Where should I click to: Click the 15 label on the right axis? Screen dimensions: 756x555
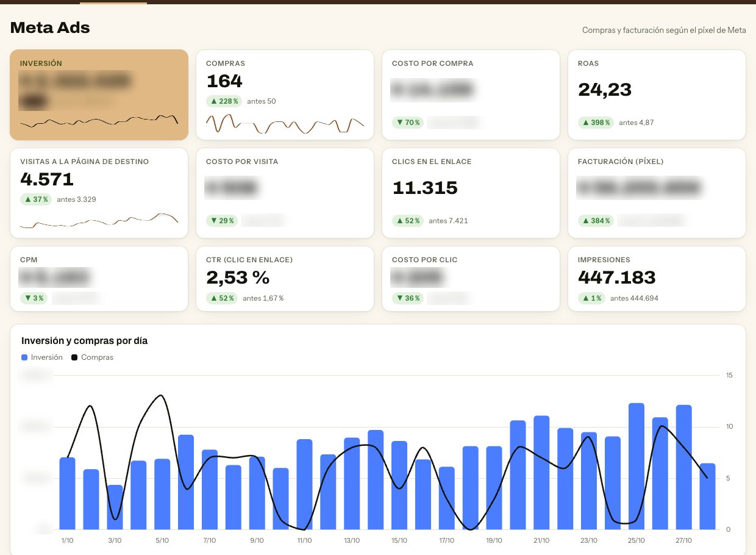coord(729,375)
